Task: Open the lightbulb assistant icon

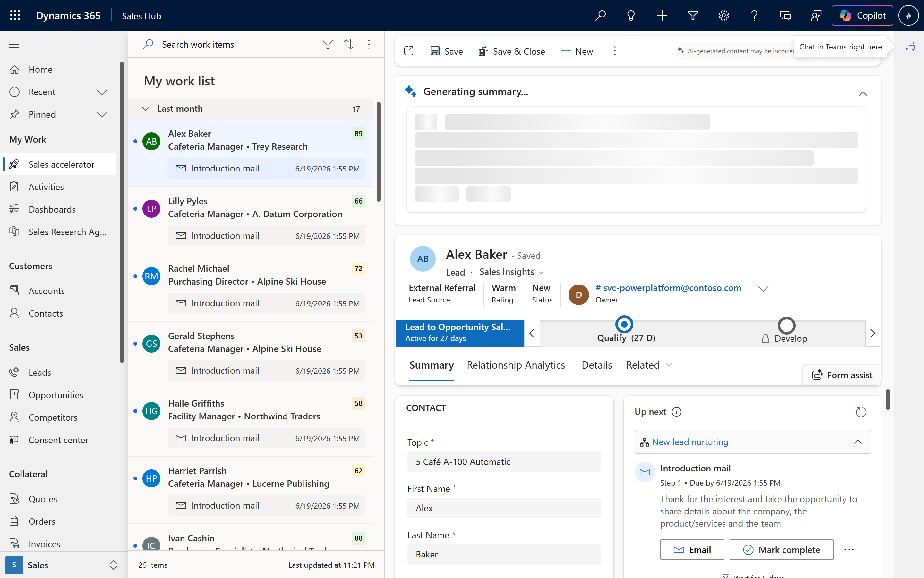Action: (x=631, y=16)
